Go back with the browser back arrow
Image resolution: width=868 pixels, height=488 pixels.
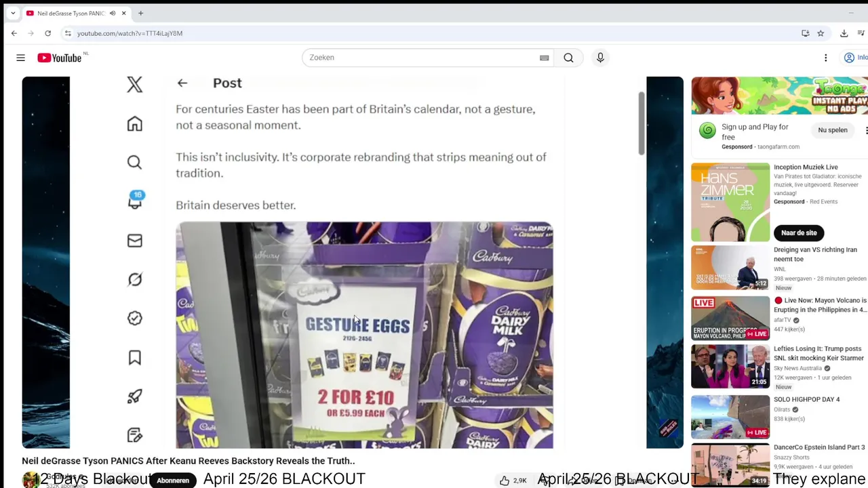(x=14, y=33)
